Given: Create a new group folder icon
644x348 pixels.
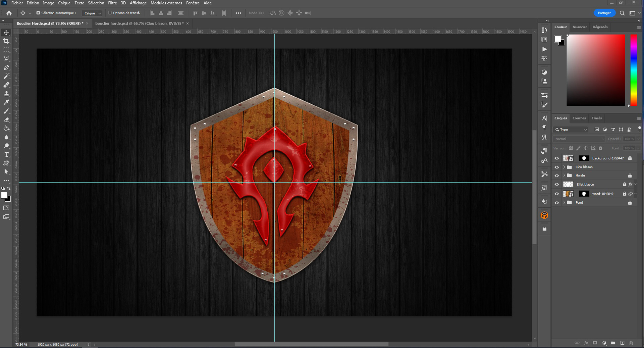Looking at the screenshot, I should coord(613,343).
